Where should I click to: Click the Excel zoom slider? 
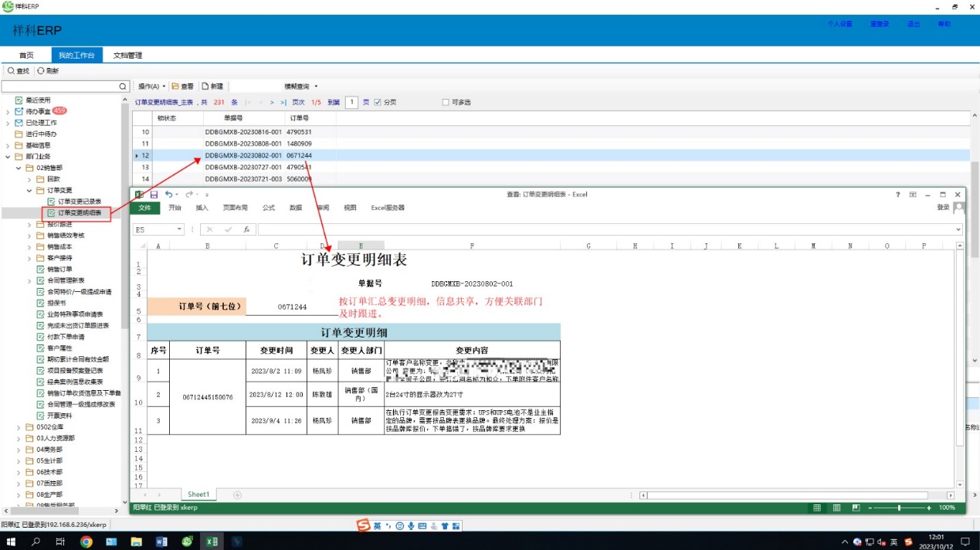pos(898,508)
